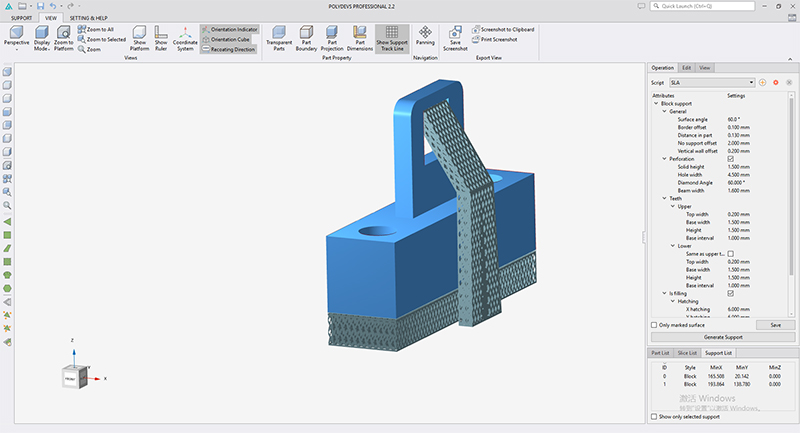Check Only marked surface
The height and width of the screenshot is (433, 800).
(654, 325)
